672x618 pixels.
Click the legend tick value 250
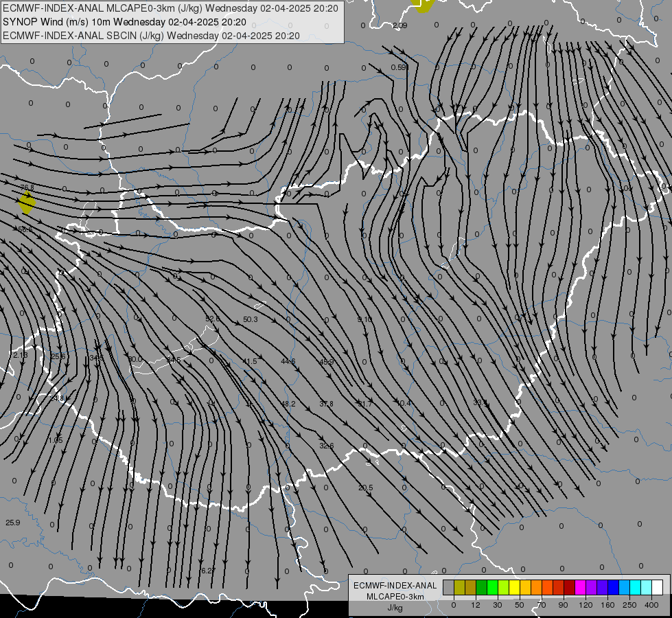pyautogui.click(x=629, y=605)
